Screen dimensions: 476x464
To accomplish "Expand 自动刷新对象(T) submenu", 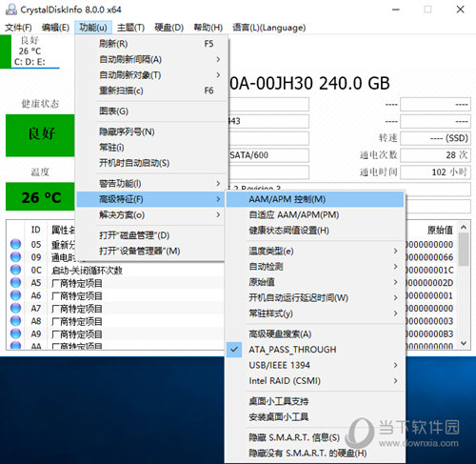I will pos(151,75).
